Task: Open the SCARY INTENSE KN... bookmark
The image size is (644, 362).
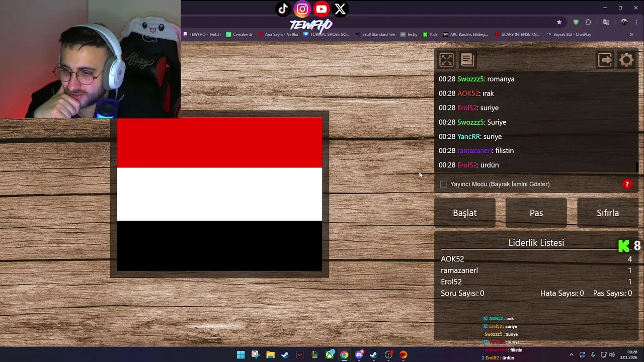Action: coord(517,34)
